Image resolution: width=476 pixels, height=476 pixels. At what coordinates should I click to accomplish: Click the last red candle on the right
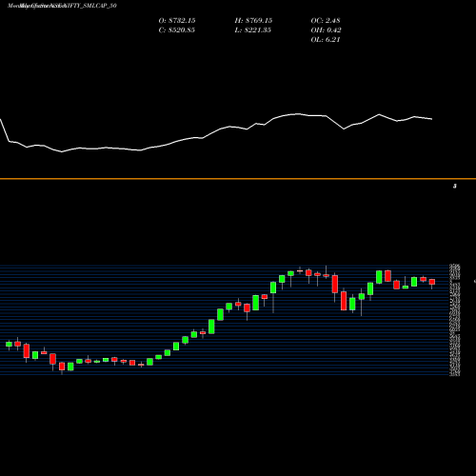(x=432, y=282)
